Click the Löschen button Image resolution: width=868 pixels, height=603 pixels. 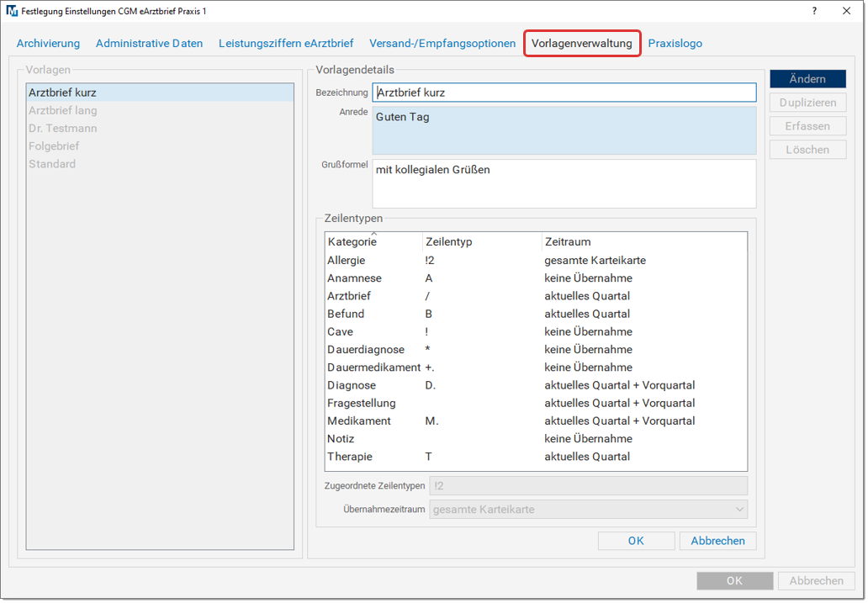click(807, 150)
